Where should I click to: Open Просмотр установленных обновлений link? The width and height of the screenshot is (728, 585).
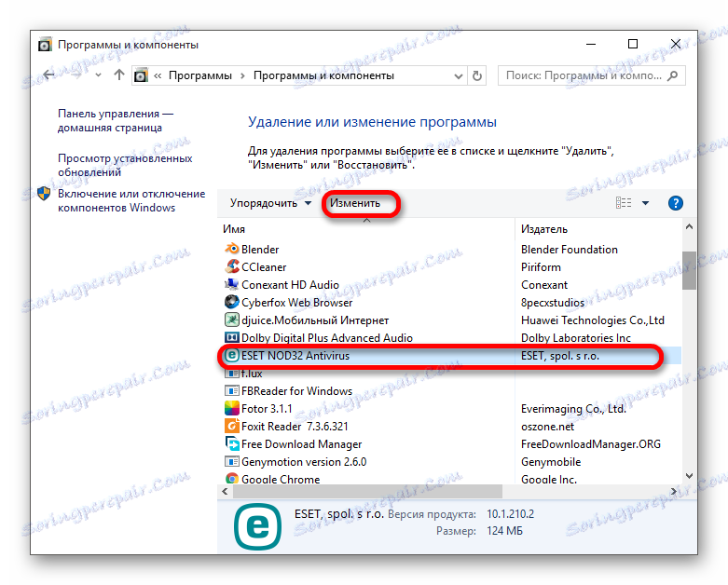(125, 165)
